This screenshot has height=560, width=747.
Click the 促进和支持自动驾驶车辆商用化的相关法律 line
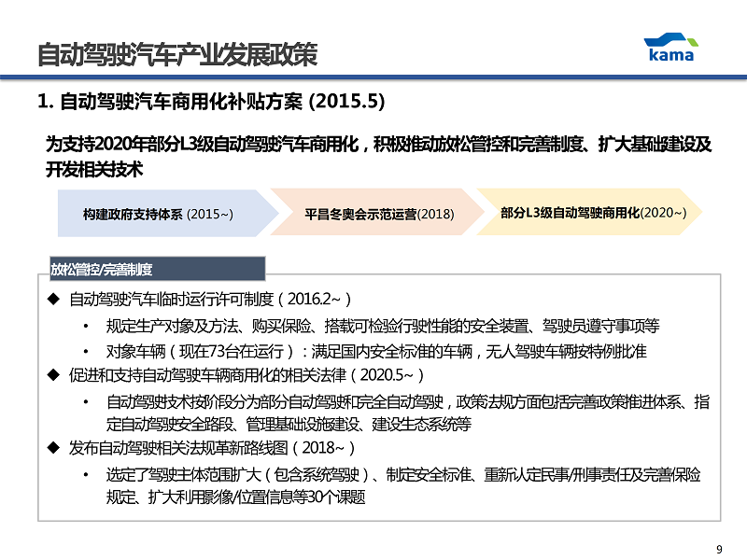click(x=247, y=375)
